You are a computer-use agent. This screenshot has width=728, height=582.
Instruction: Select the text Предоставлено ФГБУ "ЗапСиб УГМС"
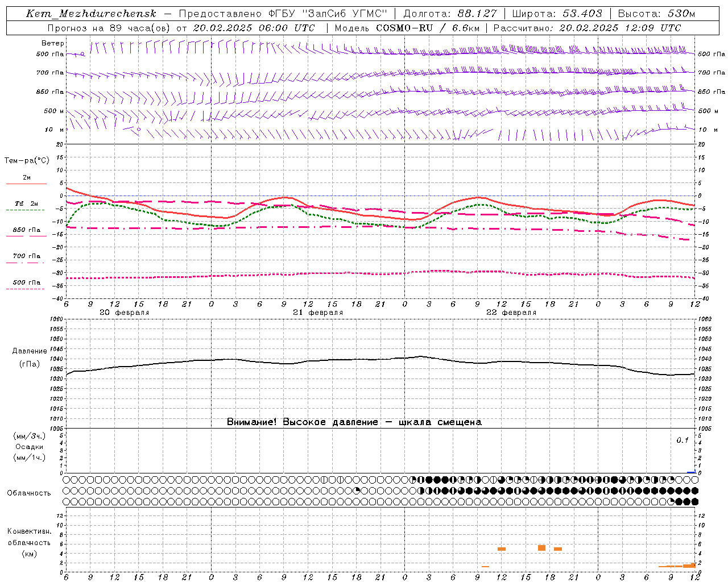[282, 14]
